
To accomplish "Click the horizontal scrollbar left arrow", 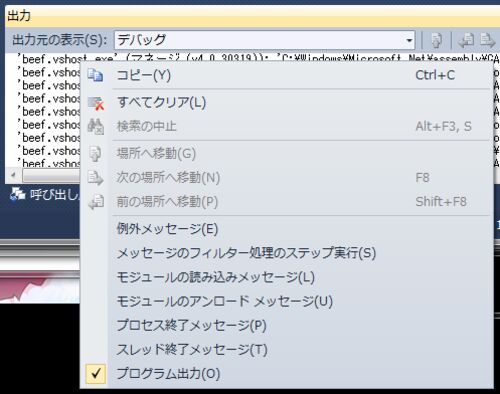I will pyautogui.click(x=13, y=175).
